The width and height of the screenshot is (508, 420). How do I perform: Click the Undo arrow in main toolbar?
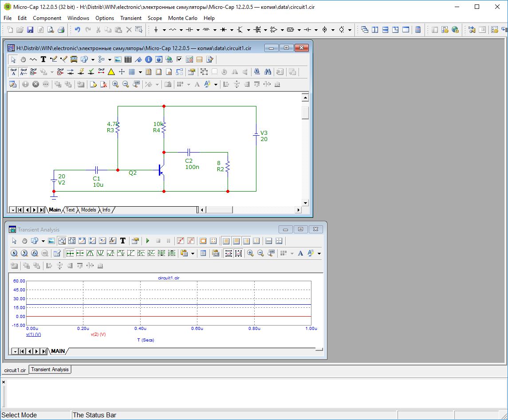(x=77, y=30)
